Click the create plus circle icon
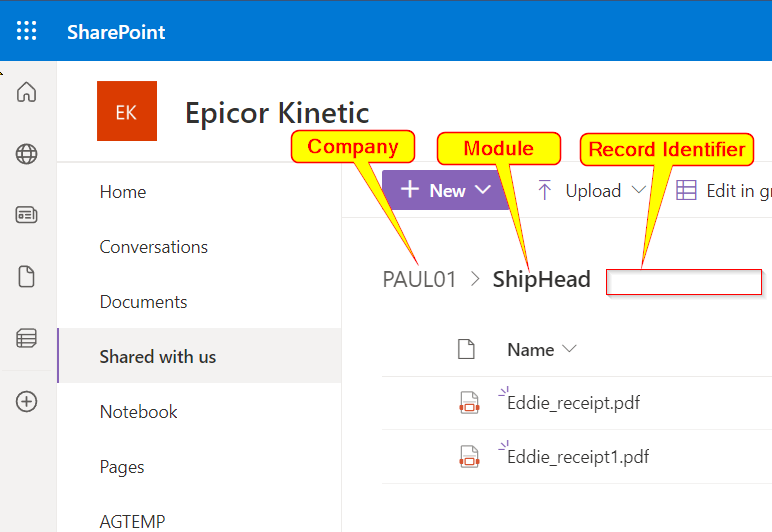The height and width of the screenshot is (532, 772). (27, 402)
